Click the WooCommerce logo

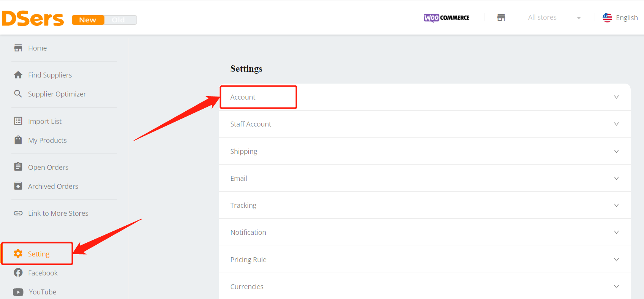tap(447, 17)
